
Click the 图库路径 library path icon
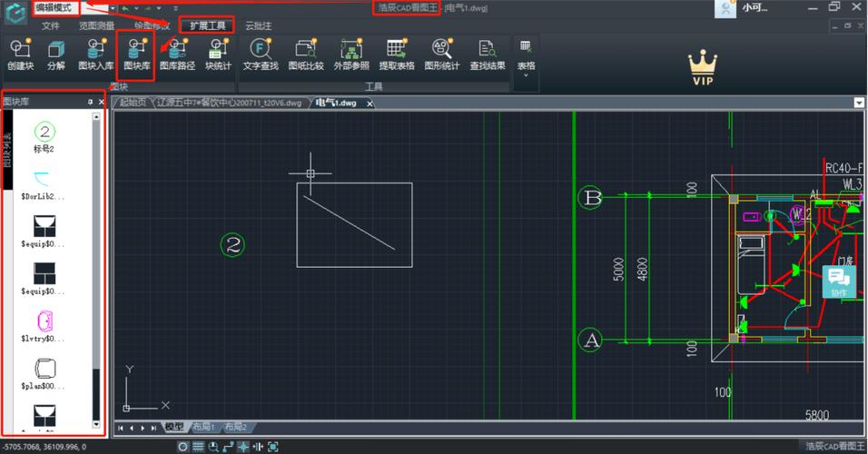(x=177, y=53)
